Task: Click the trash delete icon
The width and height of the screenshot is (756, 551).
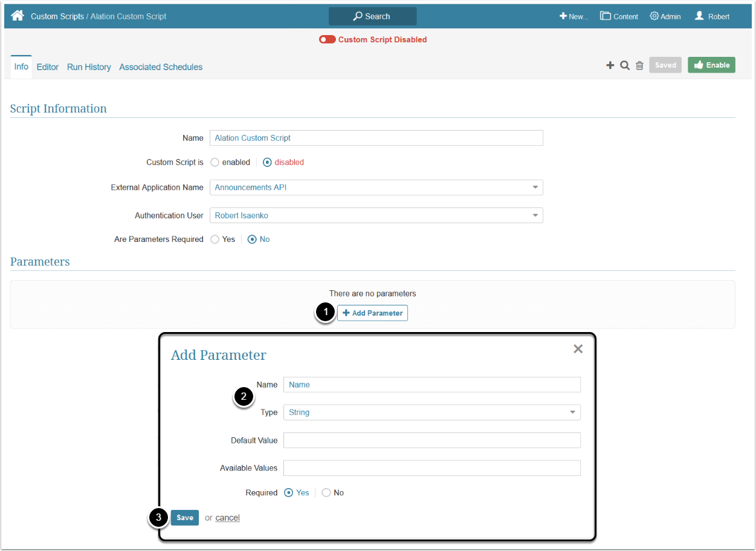Action: 639,65
